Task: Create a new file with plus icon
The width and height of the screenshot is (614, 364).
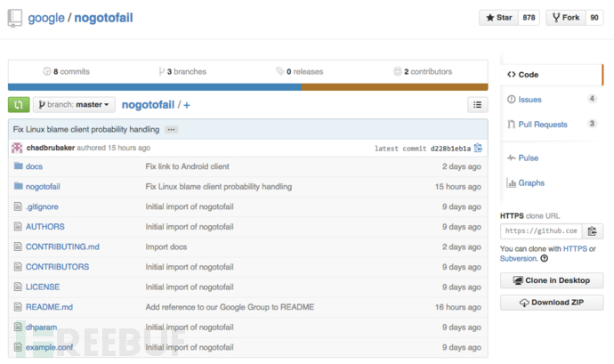Action: [x=187, y=105]
